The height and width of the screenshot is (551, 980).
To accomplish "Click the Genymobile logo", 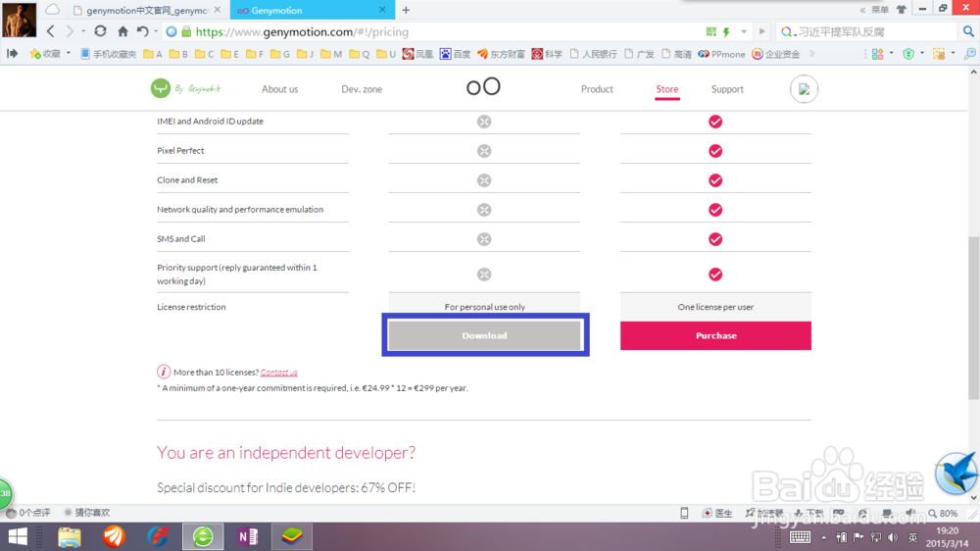I will (x=185, y=89).
